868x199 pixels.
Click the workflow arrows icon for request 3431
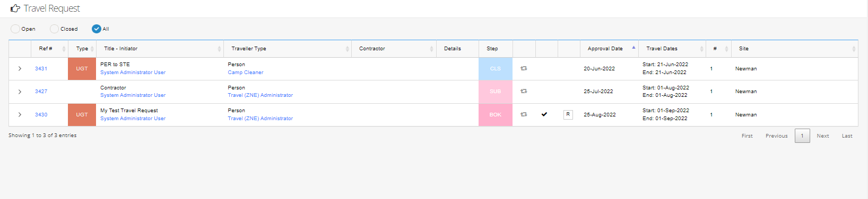(x=524, y=69)
